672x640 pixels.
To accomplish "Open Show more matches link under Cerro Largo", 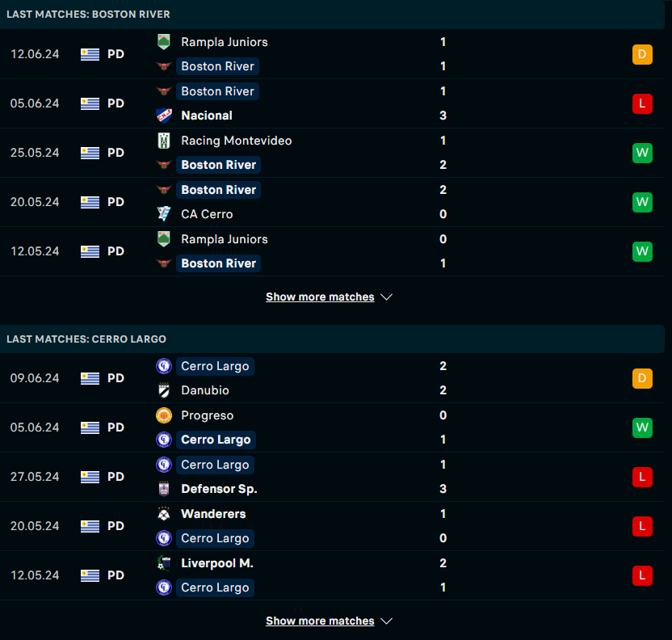I will [320, 621].
